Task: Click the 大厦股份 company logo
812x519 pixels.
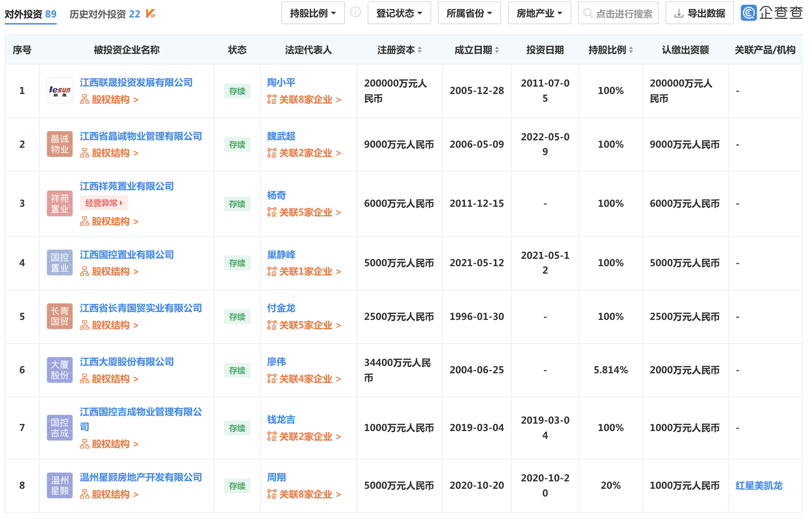Action: click(x=60, y=370)
